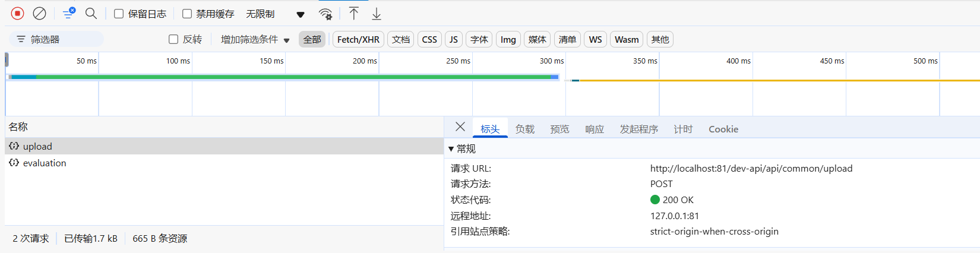This screenshot has width=980, height=253.
Task: Filter requests by CSS type
Action: (x=429, y=39)
